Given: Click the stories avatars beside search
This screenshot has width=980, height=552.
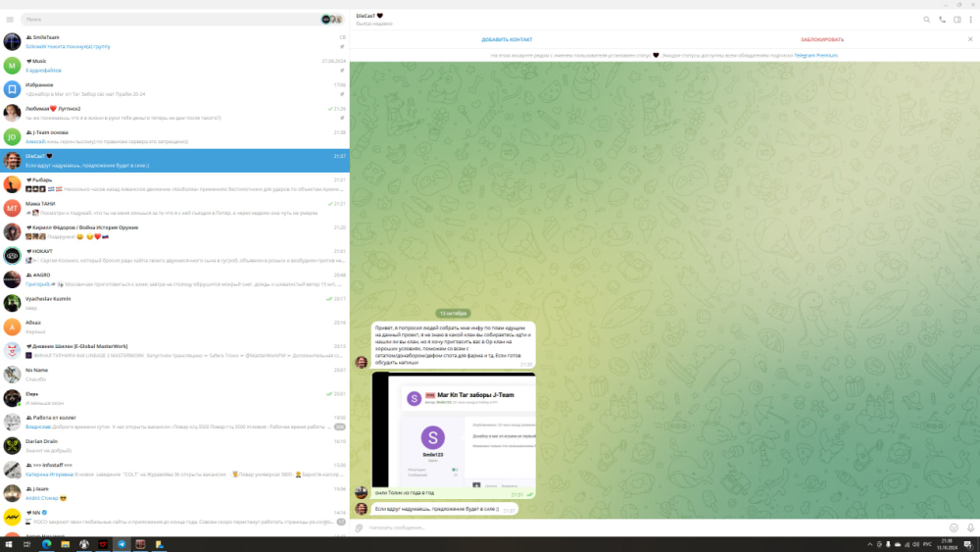Looking at the screenshot, I should [x=333, y=19].
